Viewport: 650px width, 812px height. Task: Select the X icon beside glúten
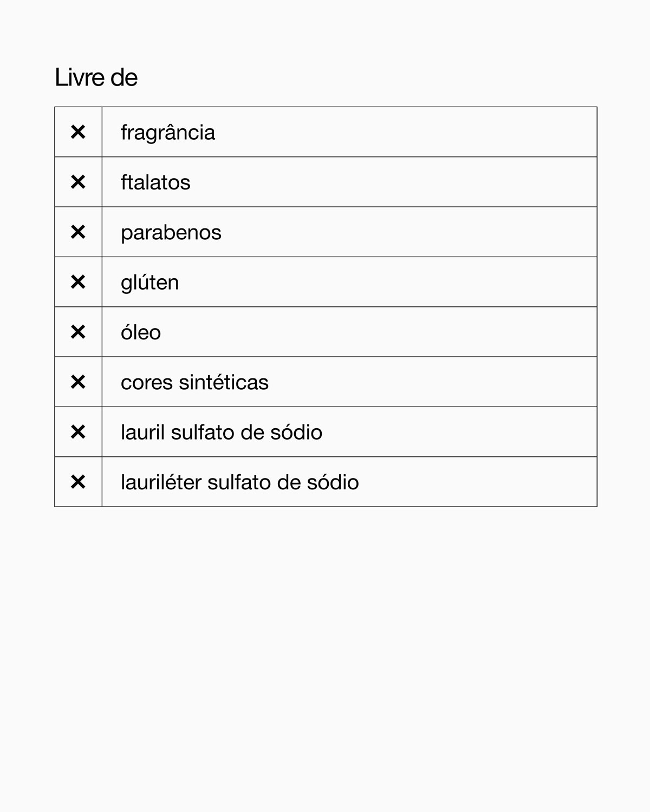[78, 282]
